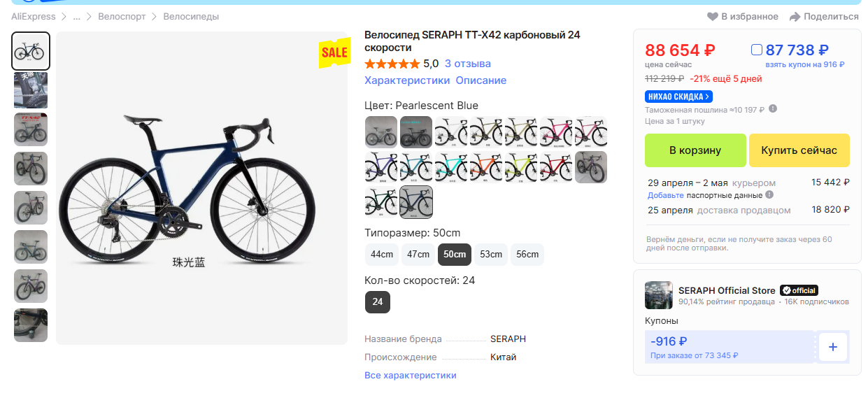Image resolution: width=868 pixels, height=398 pixels.
Task: Click info icon beside customs duty
Action: (773, 109)
